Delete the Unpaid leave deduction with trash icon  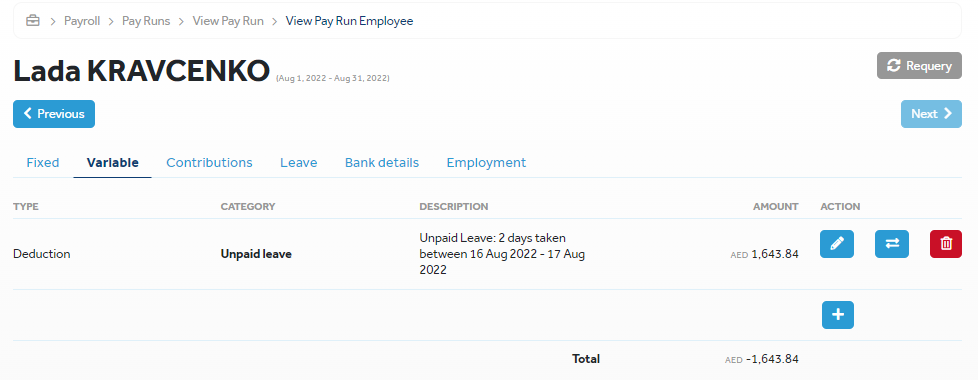coord(946,244)
